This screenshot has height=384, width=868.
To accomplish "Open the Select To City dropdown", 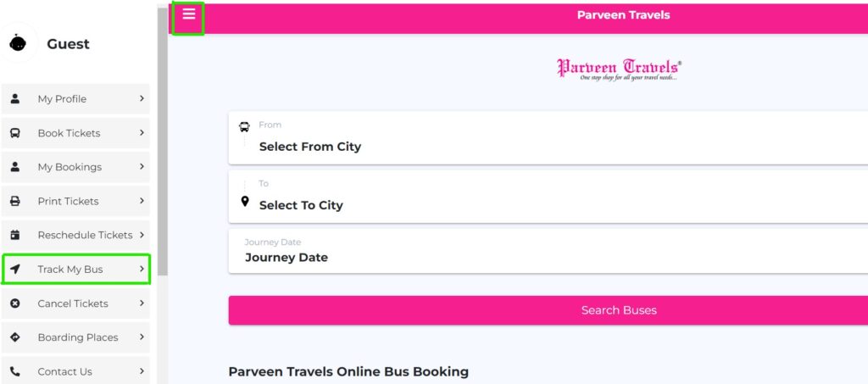I will 548,197.
